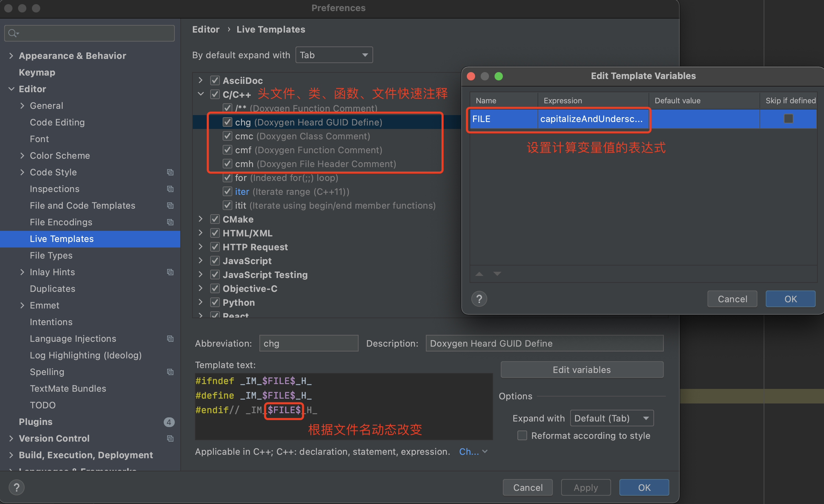The width and height of the screenshot is (824, 504).
Task: Open the Keymap settings page
Action: 37,72
